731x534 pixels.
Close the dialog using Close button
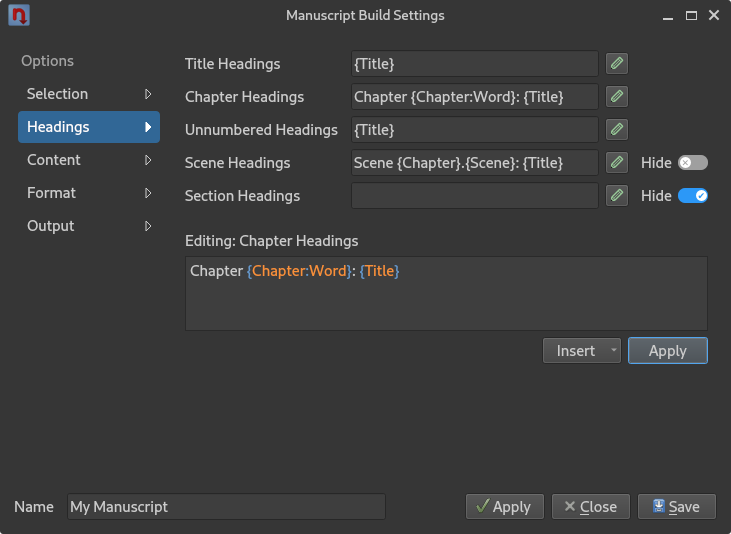[x=591, y=506]
